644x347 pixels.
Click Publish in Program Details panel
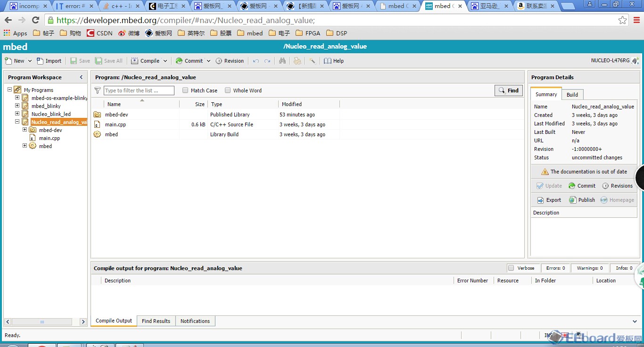(582, 200)
